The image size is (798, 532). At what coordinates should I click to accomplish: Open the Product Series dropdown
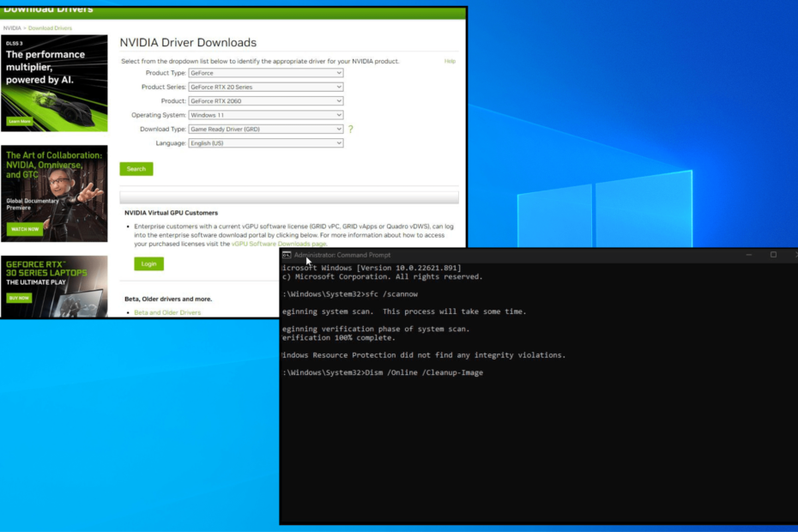coord(266,87)
